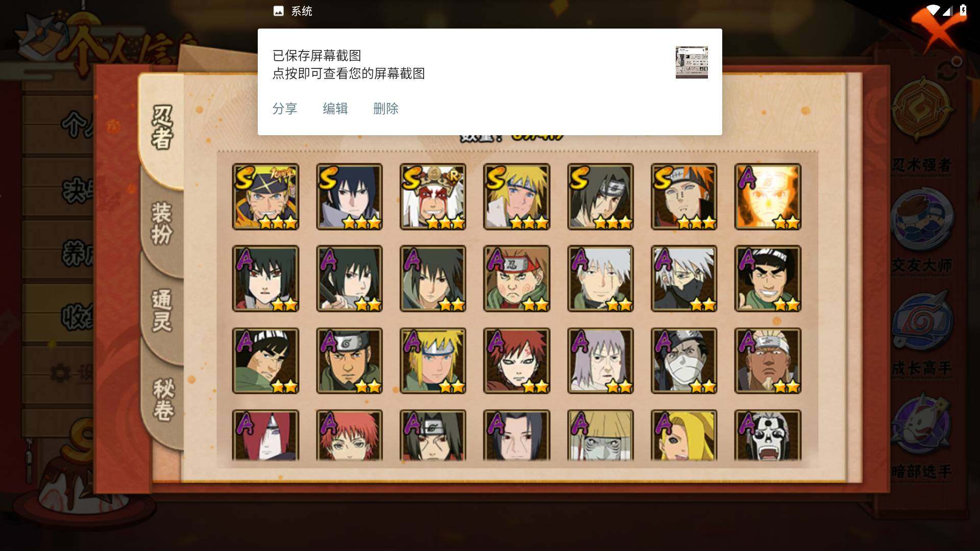Choose the A-rank masked Kakashi portrait
Viewport: 980px width, 551px height.
point(684,279)
